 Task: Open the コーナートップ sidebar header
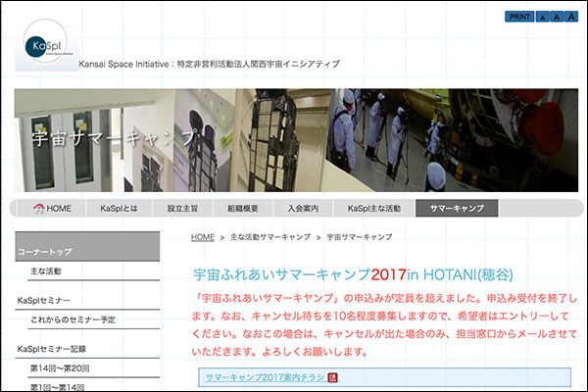click(x=87, y=246)
